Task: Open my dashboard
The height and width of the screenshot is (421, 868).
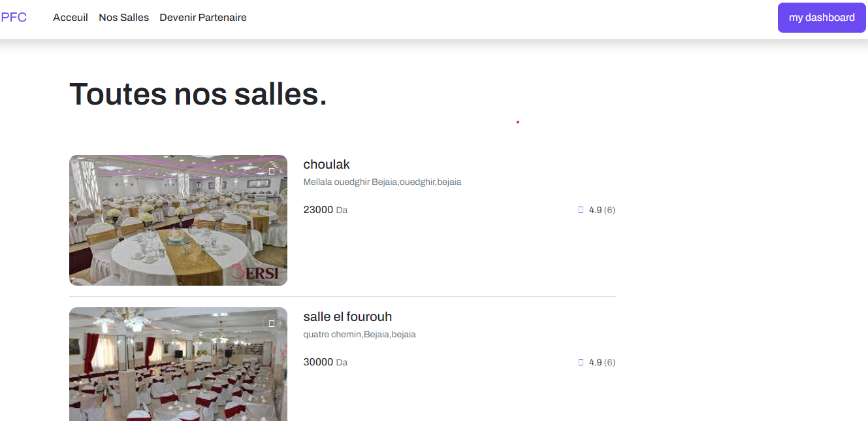Action: [822, 18]
